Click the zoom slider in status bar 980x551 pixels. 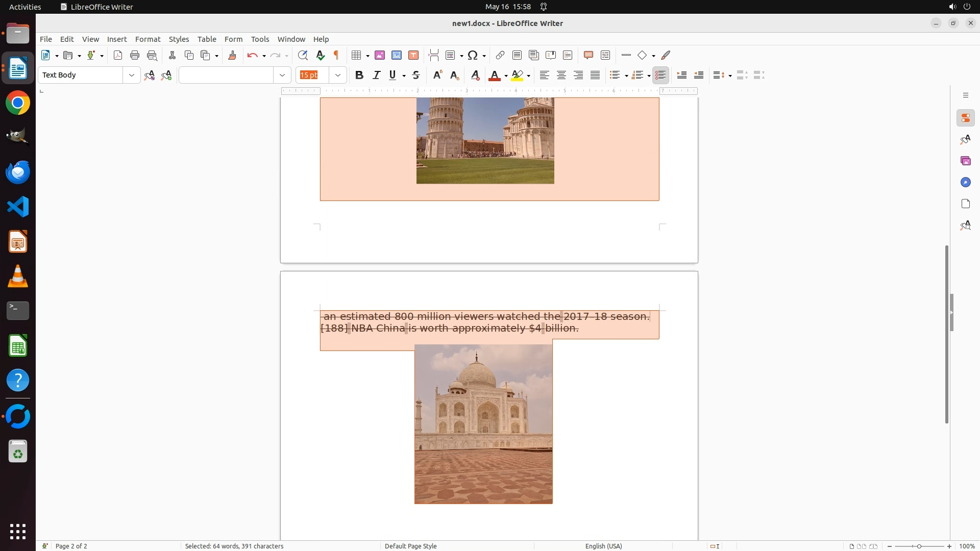[x=919, y=546]
